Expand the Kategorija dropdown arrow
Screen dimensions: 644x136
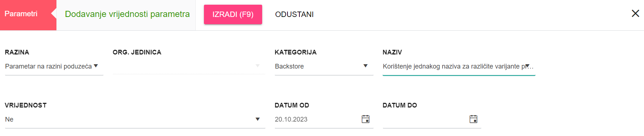366,66
